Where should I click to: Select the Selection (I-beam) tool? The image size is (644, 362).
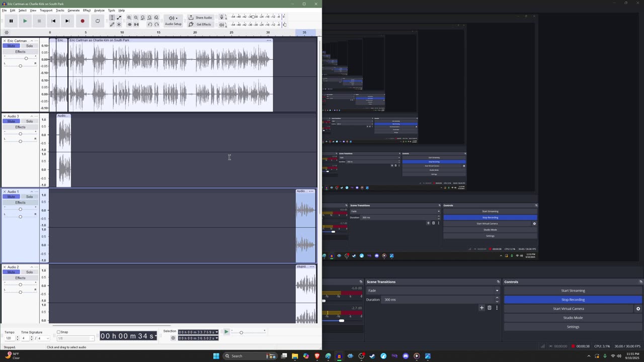coord(112,18)
